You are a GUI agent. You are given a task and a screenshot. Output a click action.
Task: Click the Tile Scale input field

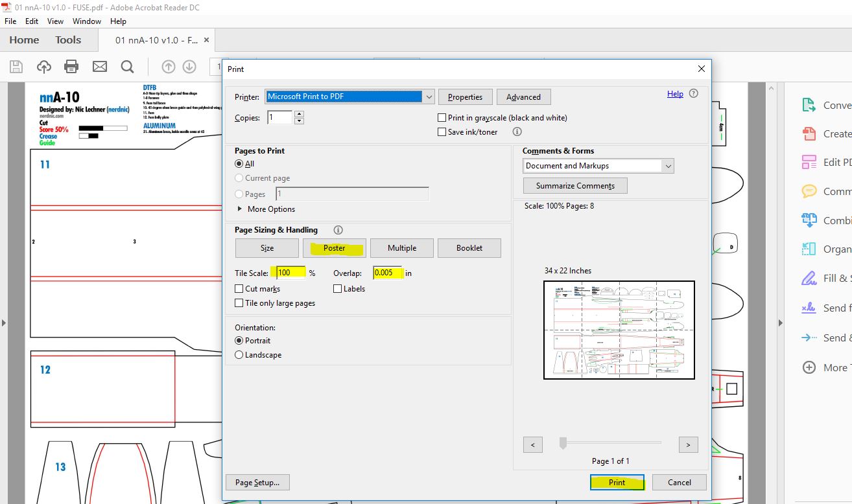[x=290, y=273]
